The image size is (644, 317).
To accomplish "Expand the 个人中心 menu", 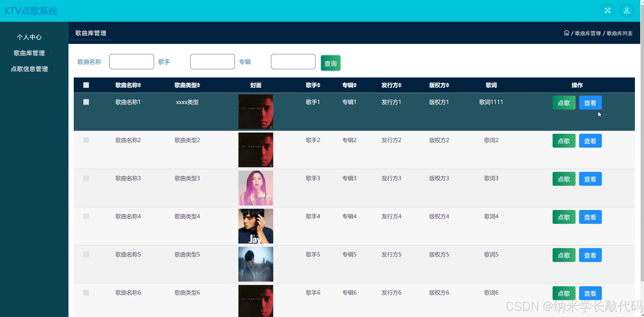I will tap(30, 37).
